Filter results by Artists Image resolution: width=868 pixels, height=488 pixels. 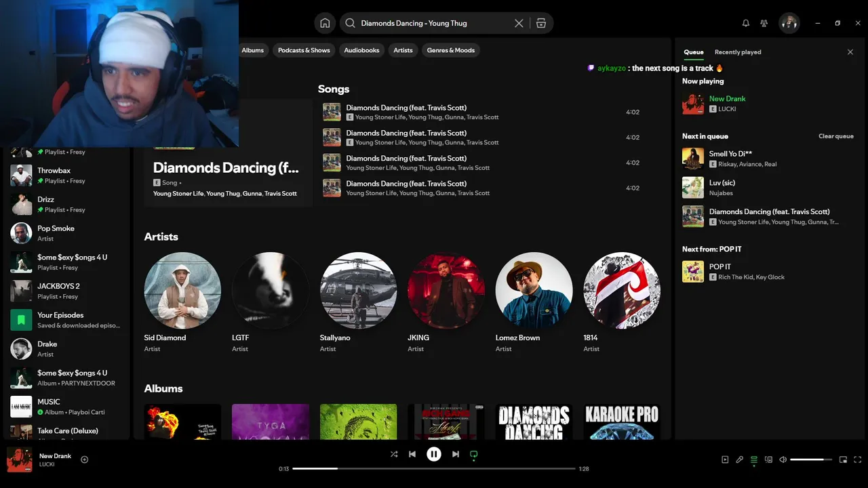tap(403, 50)
